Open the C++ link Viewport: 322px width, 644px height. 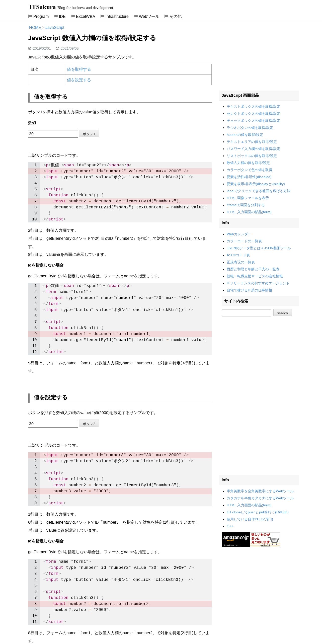[230, 526]
